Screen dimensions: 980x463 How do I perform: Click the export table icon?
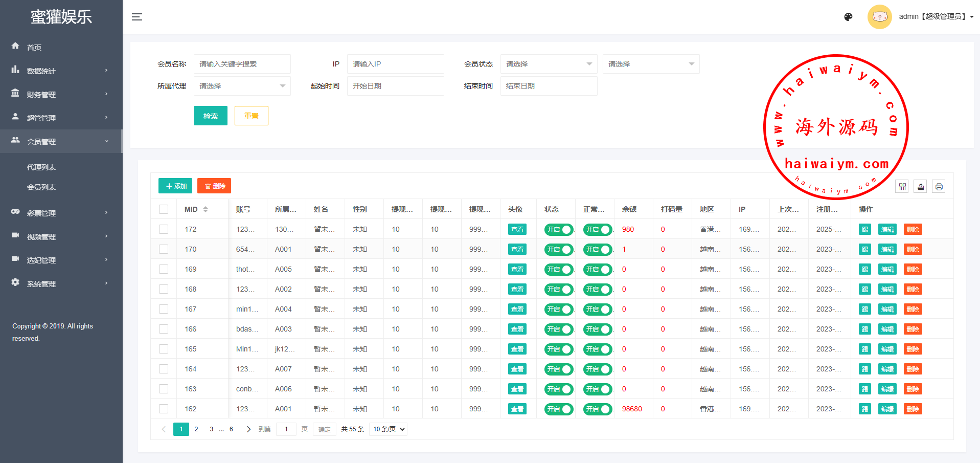click(920, 187)
